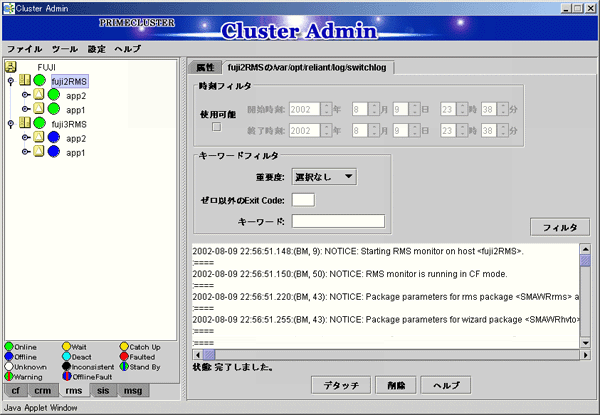Screen dimensions: 600x415
Task: Click the Cluster Admin title bar app icon
Action: pos(8,8)
